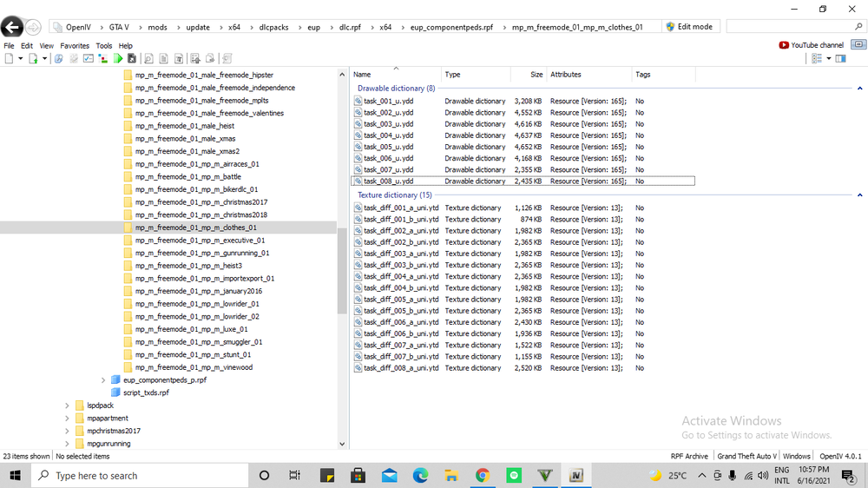Click the OpenIV taskbar icon
868x488 pixels.
[x=575, y=475]
